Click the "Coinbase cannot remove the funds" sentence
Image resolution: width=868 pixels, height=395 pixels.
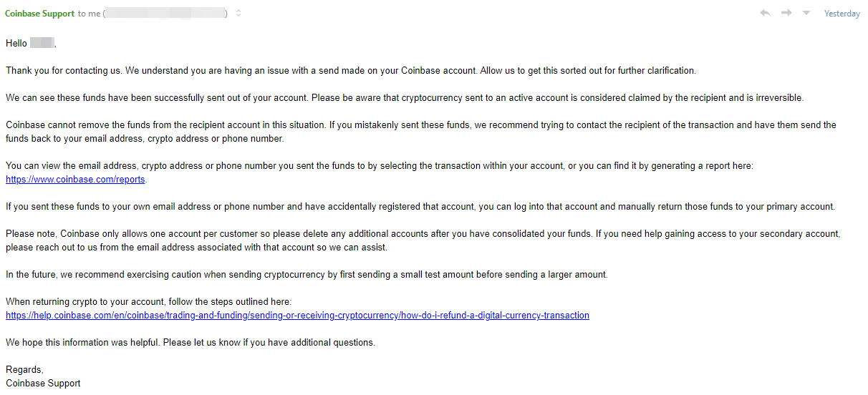(x=420, y=132)
